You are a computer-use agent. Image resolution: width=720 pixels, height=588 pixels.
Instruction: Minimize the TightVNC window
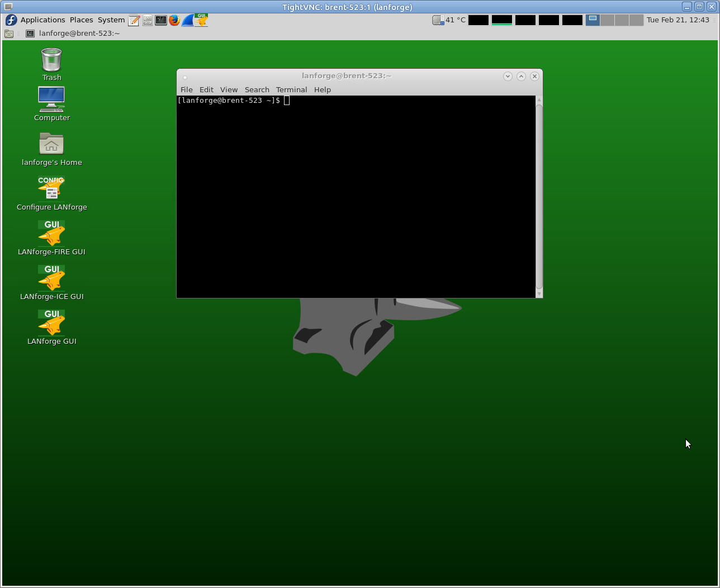tap(687, 7)
